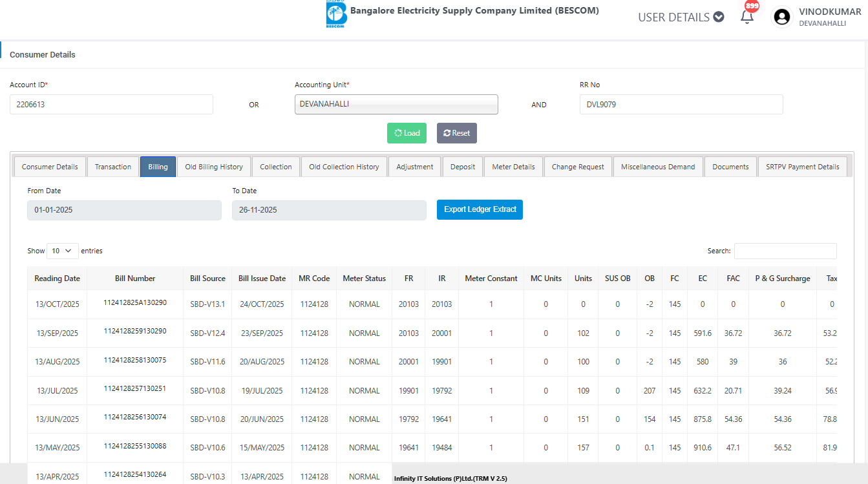Click the user profile avatar icon
Image resolution: width=868 pixels, height=484 pixels.
pyautogui.click(x=782, y=17)
